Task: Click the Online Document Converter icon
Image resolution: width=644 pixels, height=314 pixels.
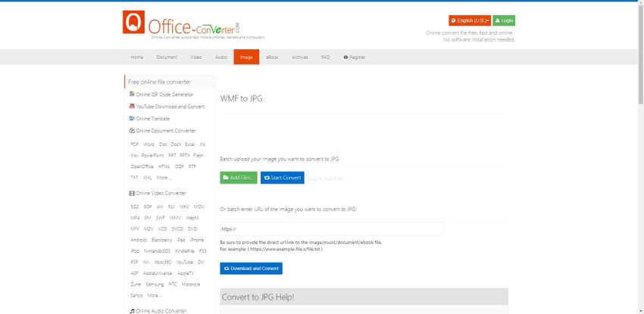Action: (132, 130)
